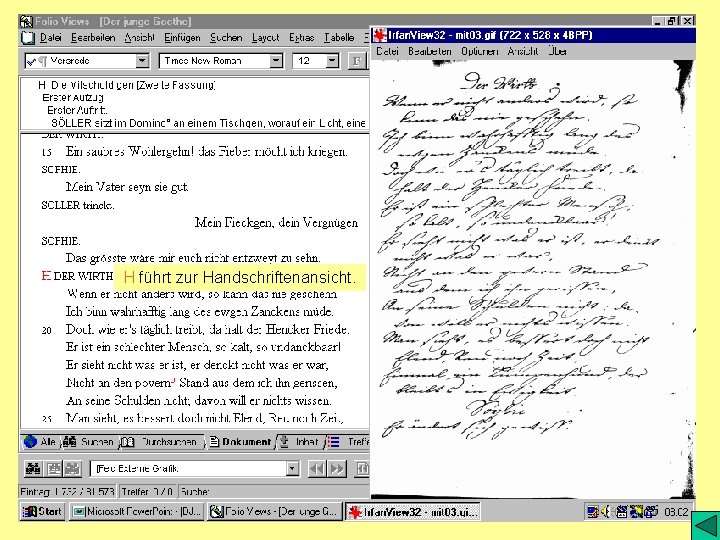The width and height of the screenshot is (720, 540).
Task: Switch to the Dokument tab
Action: tap(240, 442)
